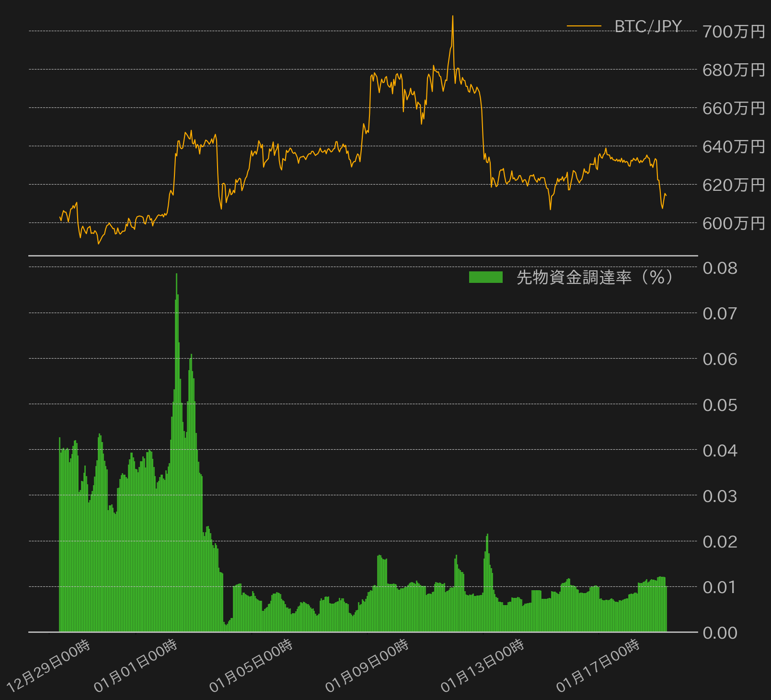
Task: Click the 0.08 funding rate axis label
Action: [x=720, y=268]
